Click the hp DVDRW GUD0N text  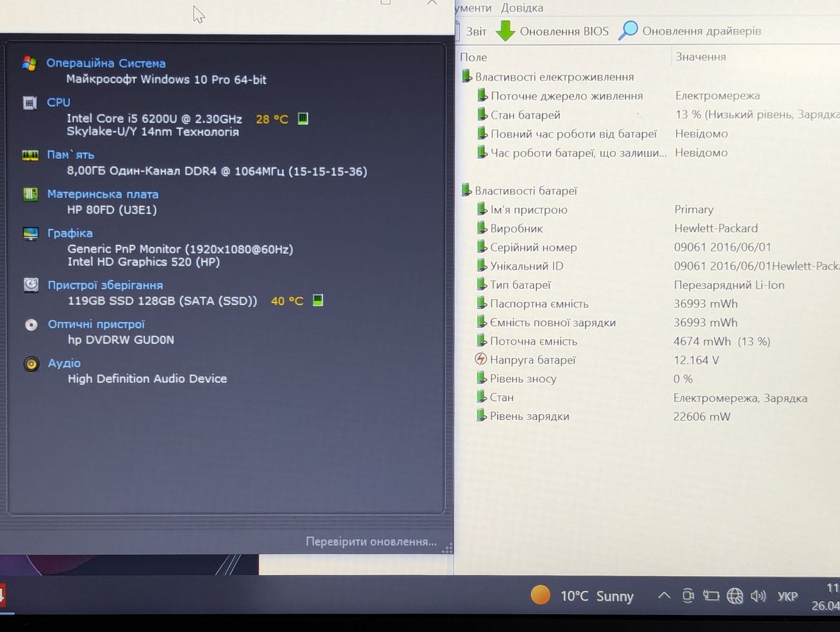[x=121, y=340]
